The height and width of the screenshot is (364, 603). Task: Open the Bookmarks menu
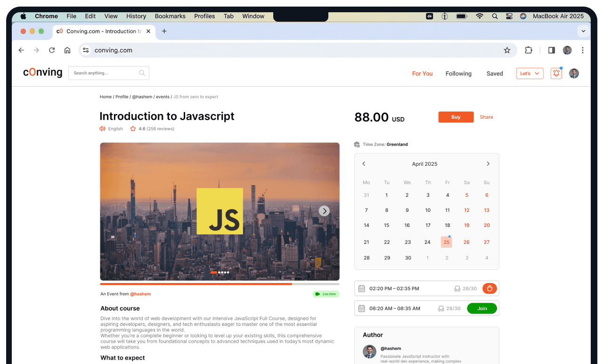[170, 16]
